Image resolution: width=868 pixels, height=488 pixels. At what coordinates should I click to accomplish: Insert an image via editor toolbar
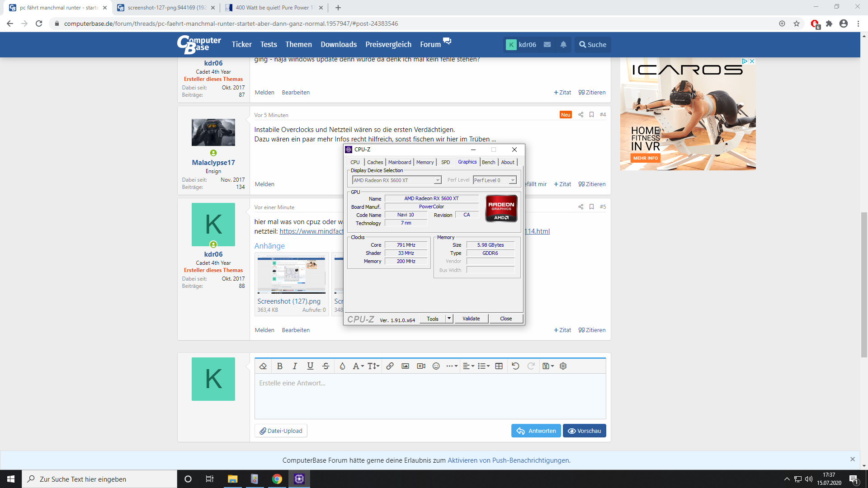405,366
